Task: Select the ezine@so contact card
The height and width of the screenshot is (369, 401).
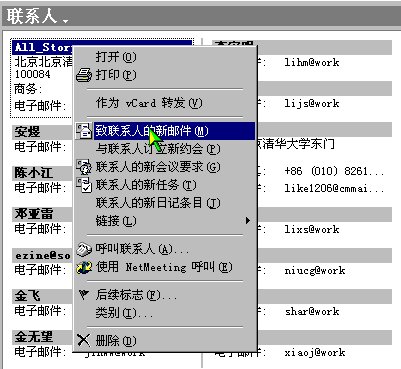Action: point(43,255)
